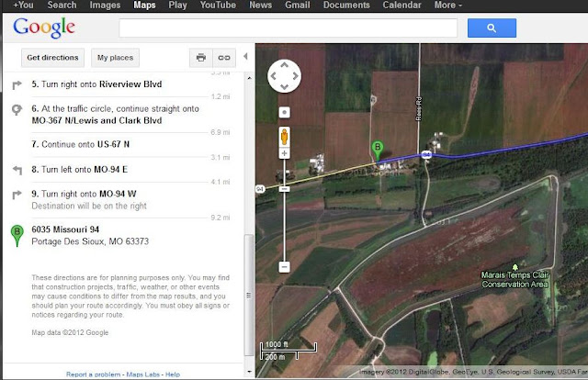
Task: Pan map right with compass arrow
Action: [296, 76]
